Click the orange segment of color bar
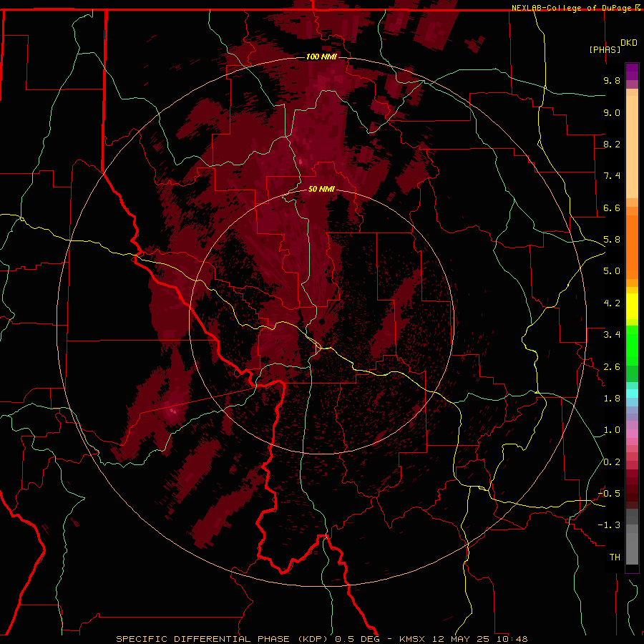The height and width of the screenshot is (644, 644). click(x=632, y=246)
